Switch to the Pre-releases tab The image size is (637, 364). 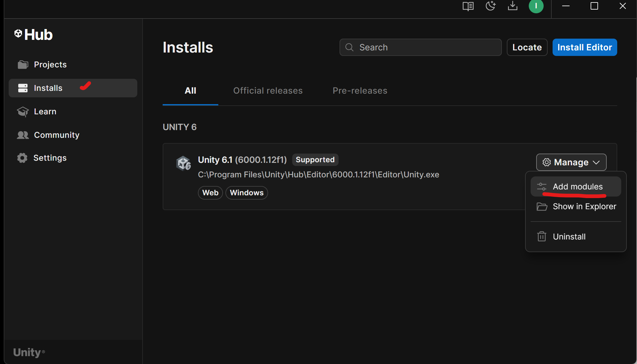pos(360,91)
